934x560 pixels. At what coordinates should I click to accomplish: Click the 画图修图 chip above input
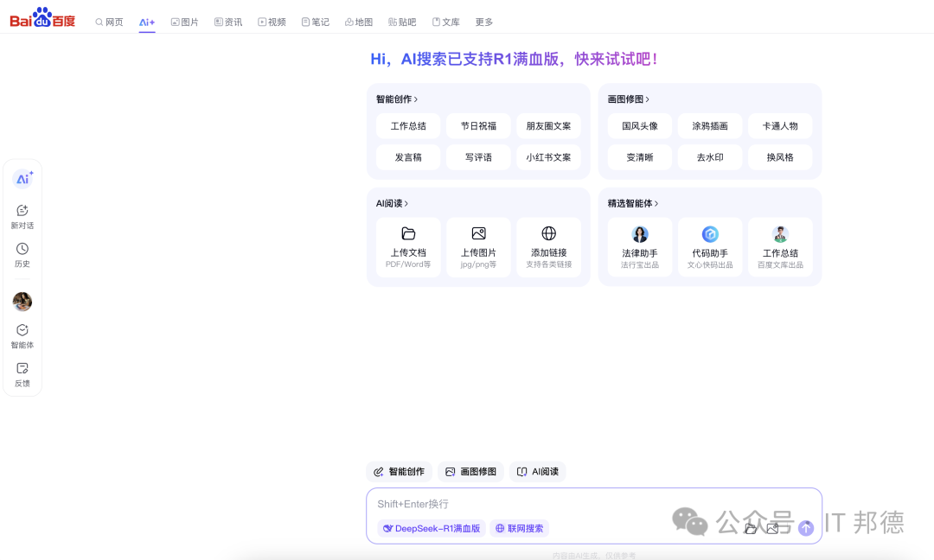(x=470, y=472)
